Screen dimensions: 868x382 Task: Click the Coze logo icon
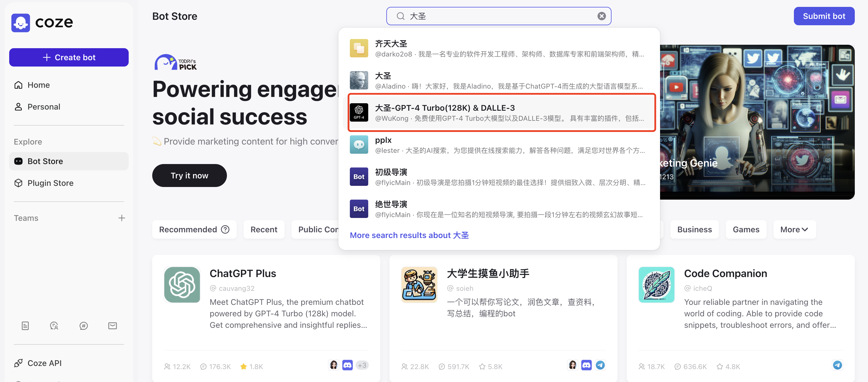coord(21,23)
